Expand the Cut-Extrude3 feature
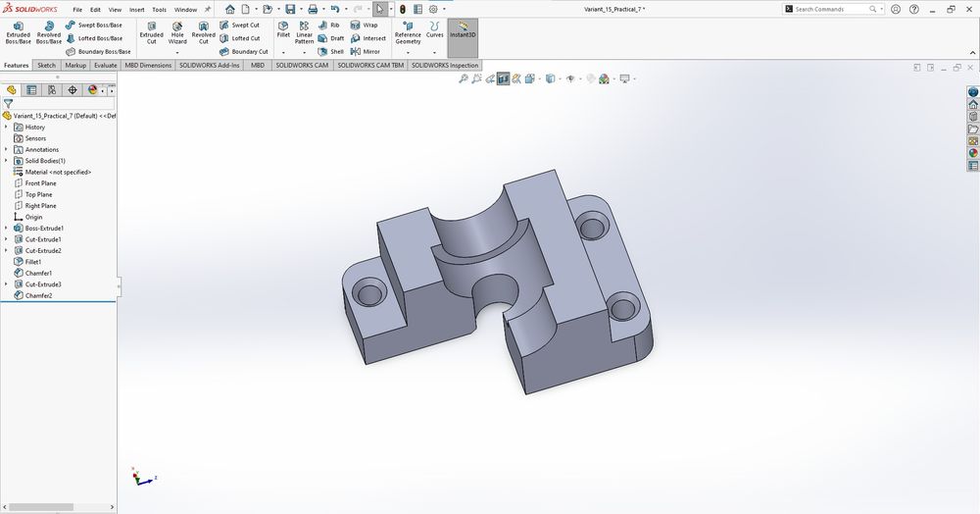Viewport: 980px width, 514px height. tap(6, 284)
